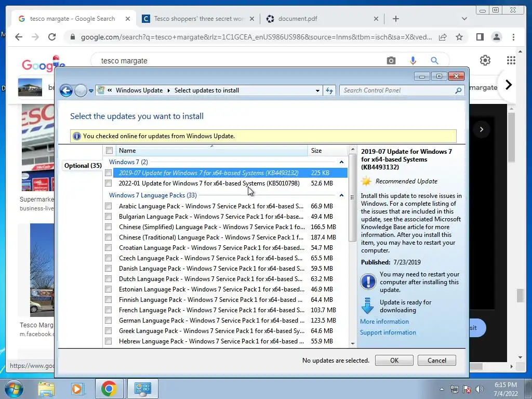This screenshot has height=399, width=532.
Task: Click the share page icon in Chrome
Action: click(443, 37)
